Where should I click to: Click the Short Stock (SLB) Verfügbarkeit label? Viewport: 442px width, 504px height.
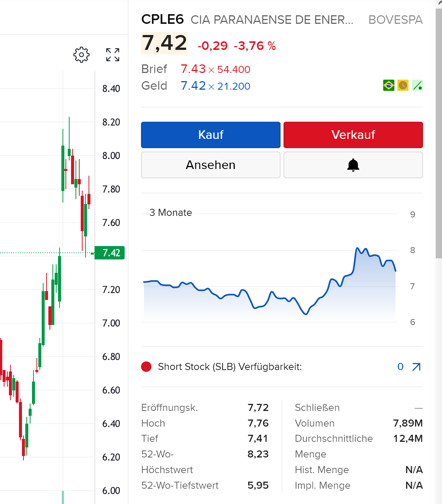click(x=230, y=367)
